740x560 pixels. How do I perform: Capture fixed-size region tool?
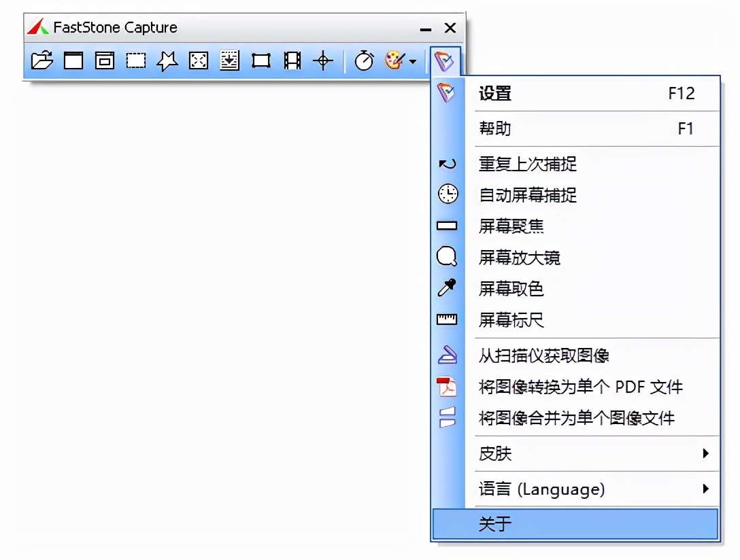(x=261, y=60)
